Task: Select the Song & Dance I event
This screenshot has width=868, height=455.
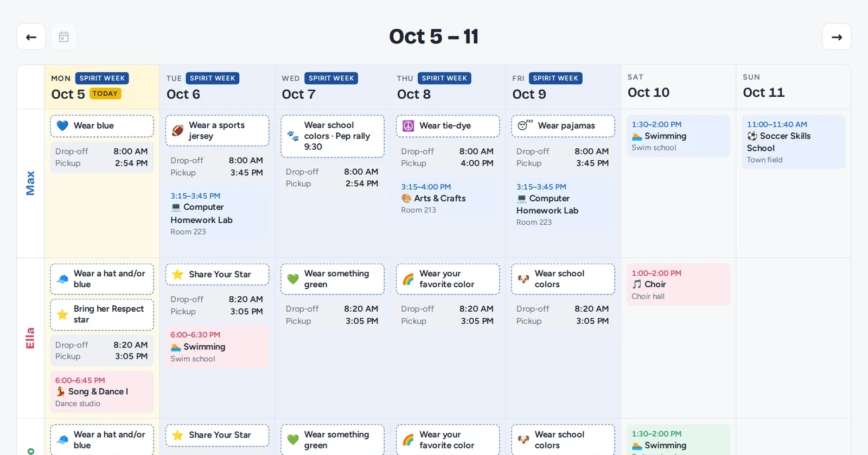Action: (x=102, y=391)
